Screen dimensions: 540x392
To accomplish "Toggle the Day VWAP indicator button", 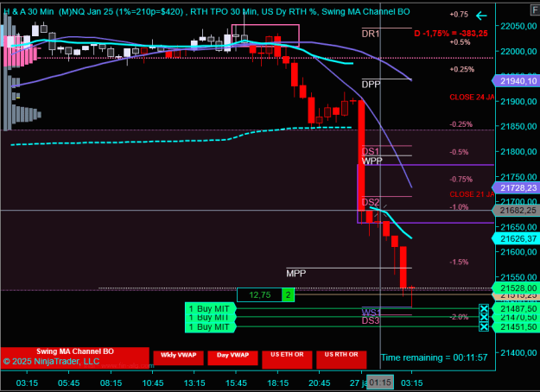I will pos(232,357).
